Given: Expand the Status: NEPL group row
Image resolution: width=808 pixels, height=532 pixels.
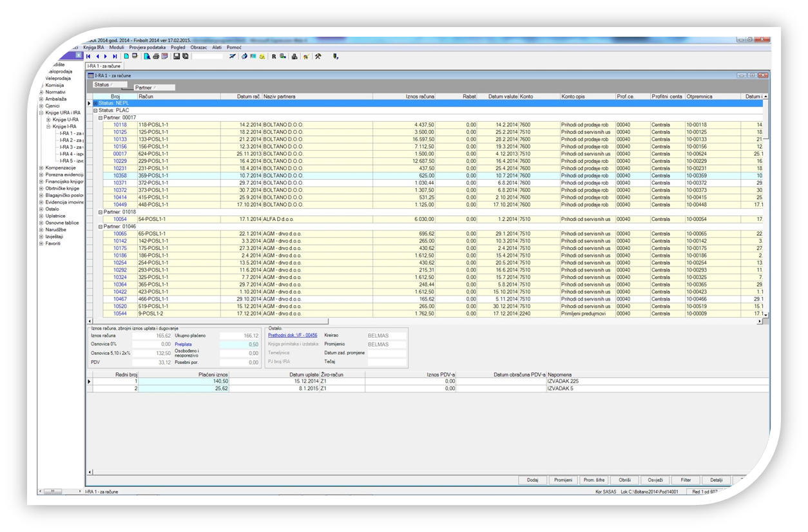Looking at the screenshot, I should (x=95, y=103).
